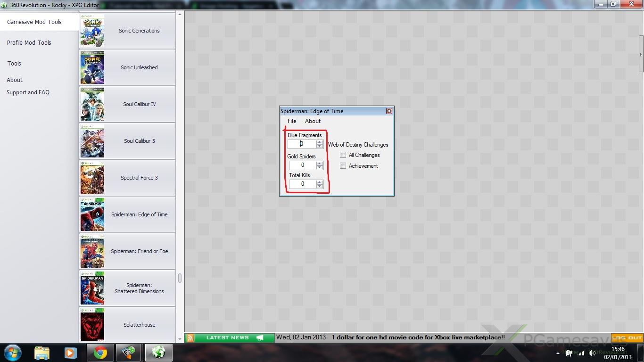Screen dimensions: 644x362
Task: Open the File menu in Spiderman dialog
Action: point(292,121)
